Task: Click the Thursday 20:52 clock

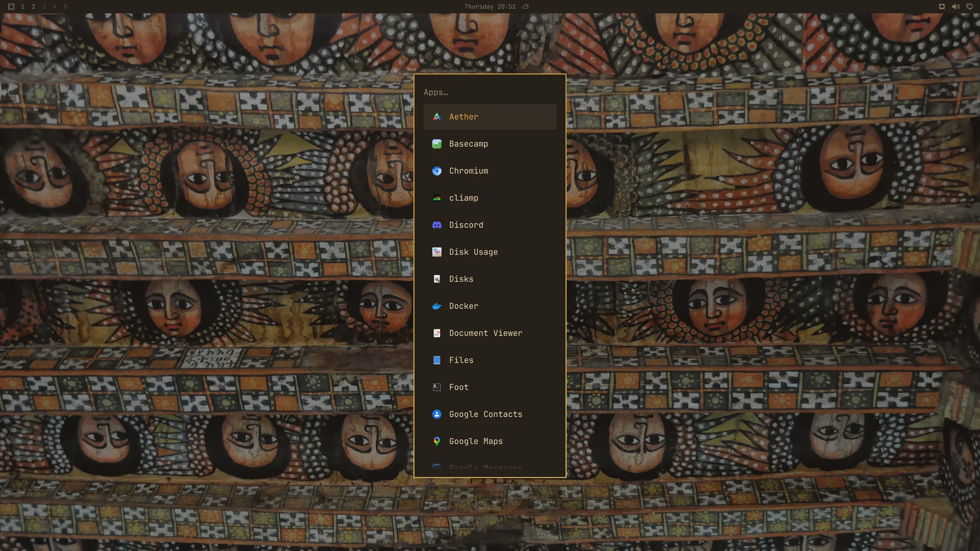Action: [x=490, y=7]
